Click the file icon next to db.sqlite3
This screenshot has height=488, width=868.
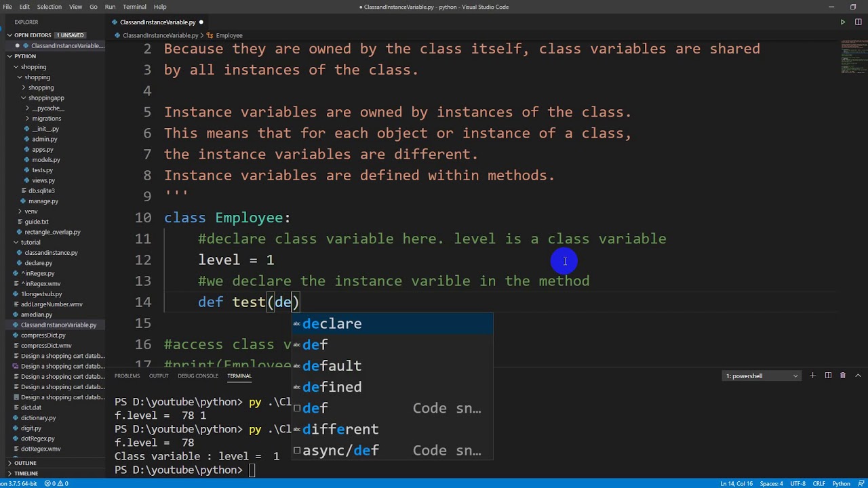23,190
